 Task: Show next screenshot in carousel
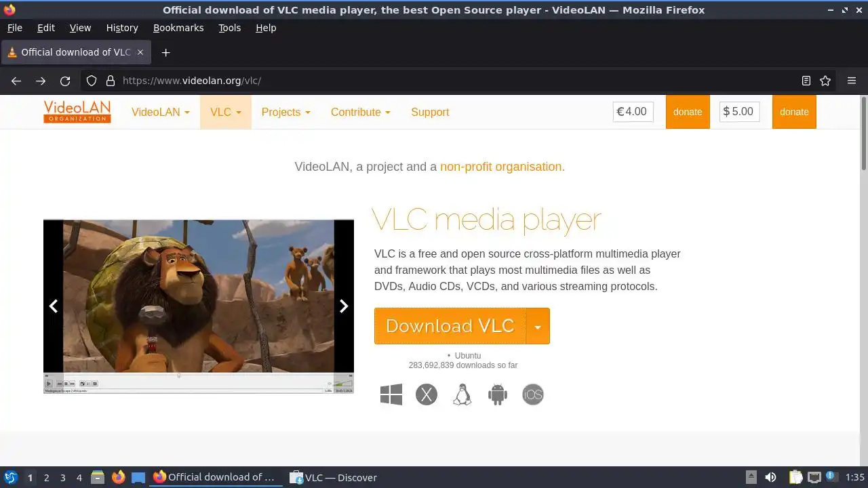click(x=344, y=306)
